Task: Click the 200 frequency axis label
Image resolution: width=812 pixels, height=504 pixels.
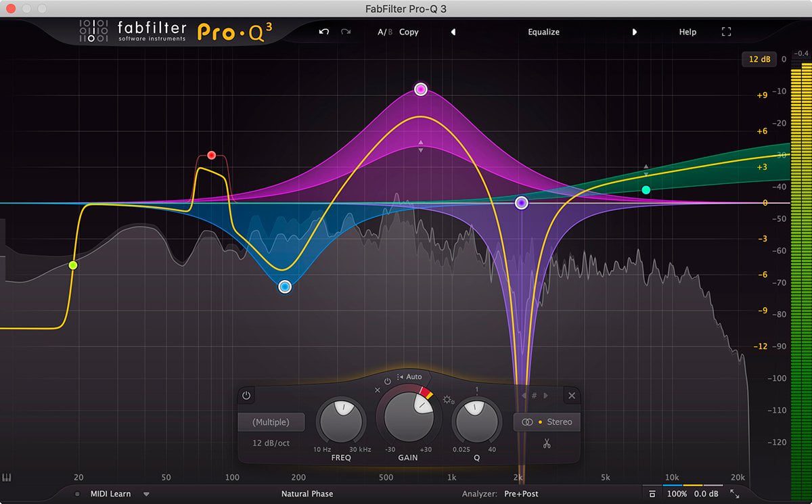Action: [x=298, y=477]
